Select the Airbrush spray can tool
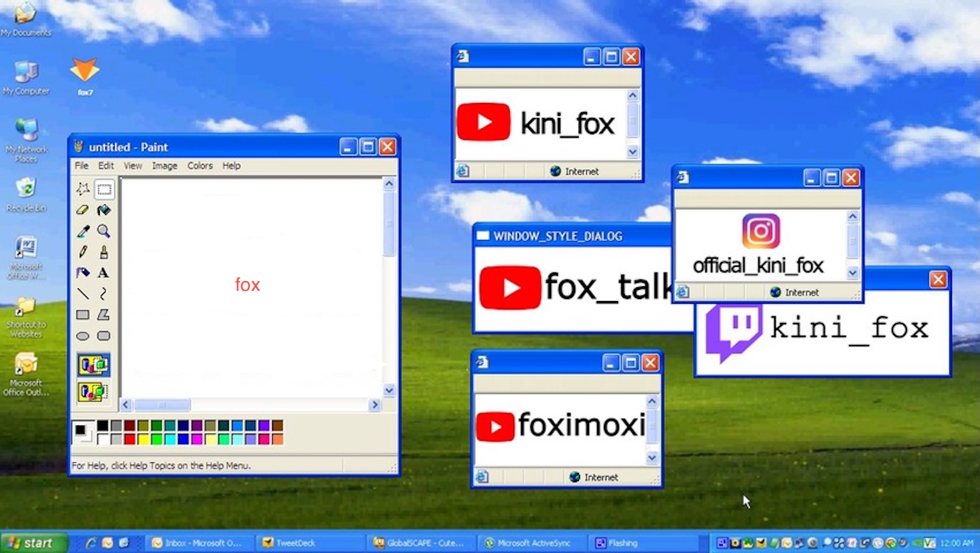The height and width of the screenshot is (553, 980). click(82, 273)
